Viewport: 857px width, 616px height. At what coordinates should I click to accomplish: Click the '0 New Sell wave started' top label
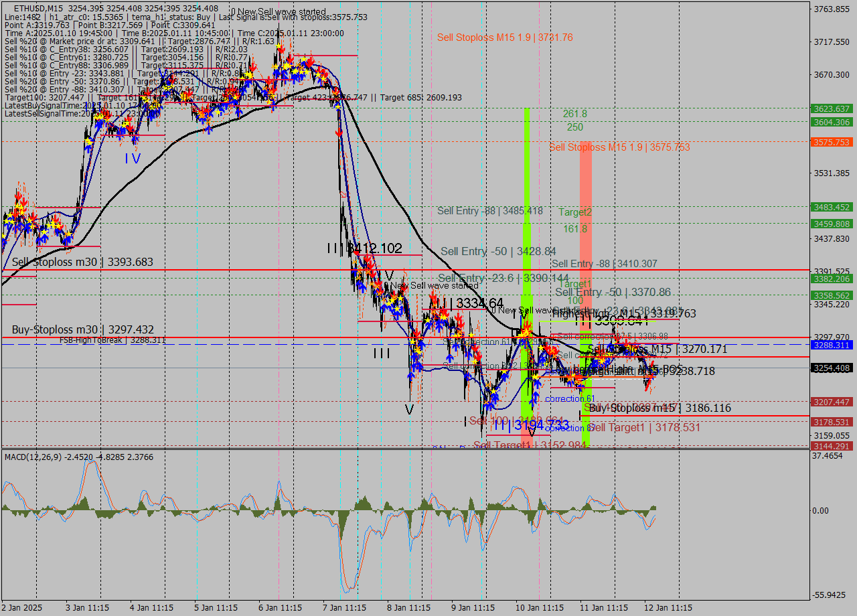(279, 12)
